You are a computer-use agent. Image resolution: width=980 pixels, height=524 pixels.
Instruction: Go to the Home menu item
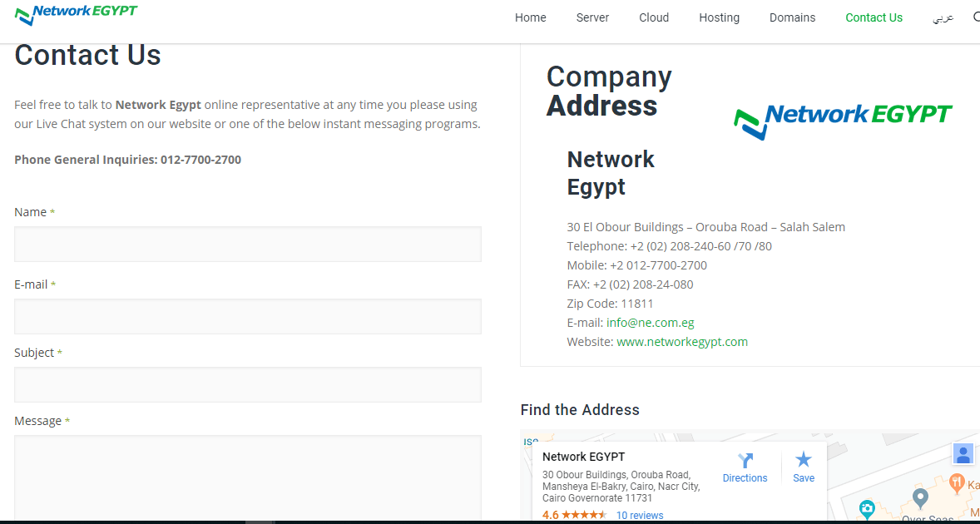click(531, 17)
